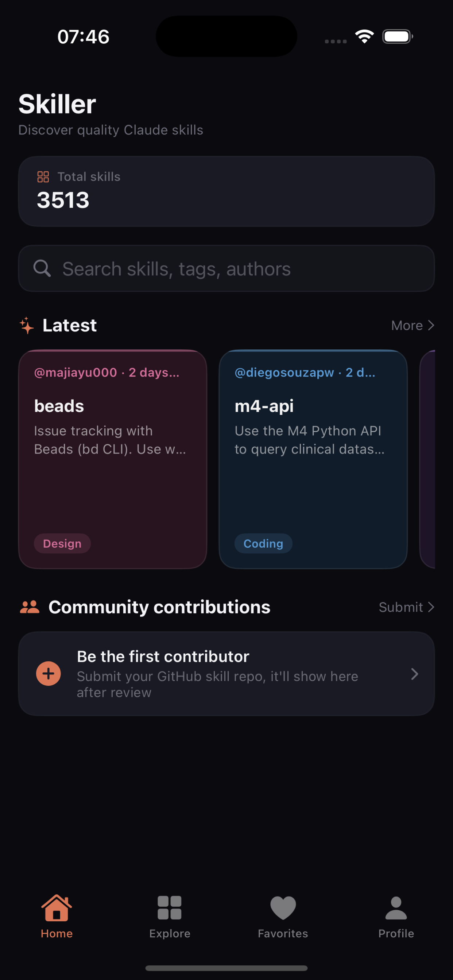Tap the search magnifier icon
This screenshot has height=980, width=453.
42,269
